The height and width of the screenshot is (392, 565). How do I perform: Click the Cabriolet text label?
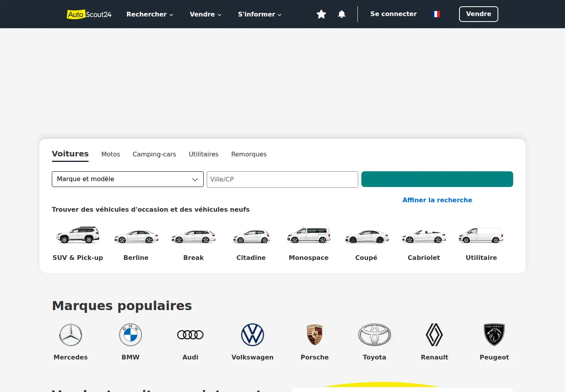point(424,258)
